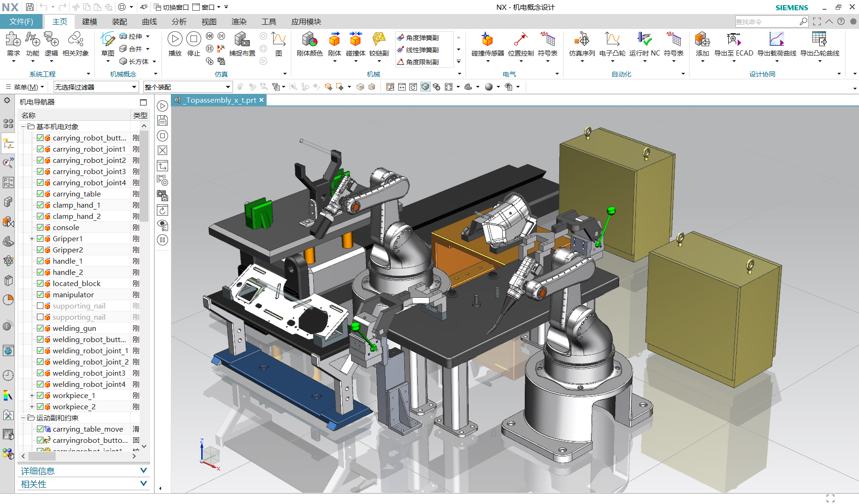Viewport: 859px width, 504px height.
Task: Open the 位置控制 position control tool
Action: (521, 39)
